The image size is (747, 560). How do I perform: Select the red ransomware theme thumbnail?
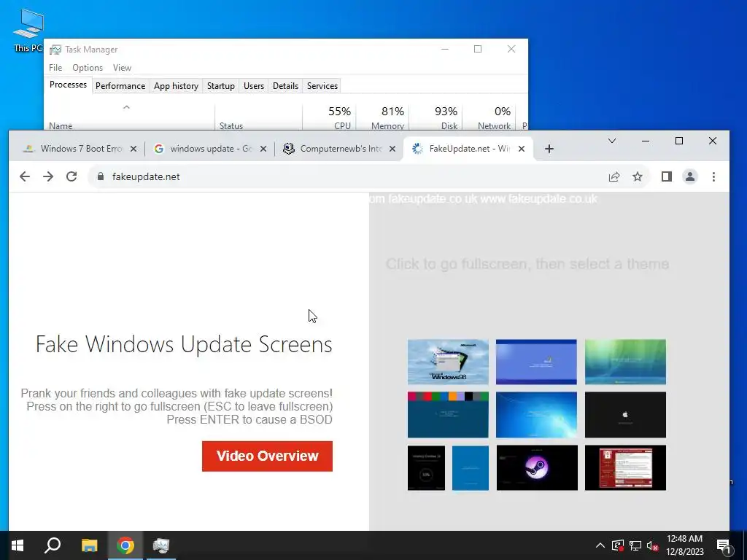coord(625,467)
